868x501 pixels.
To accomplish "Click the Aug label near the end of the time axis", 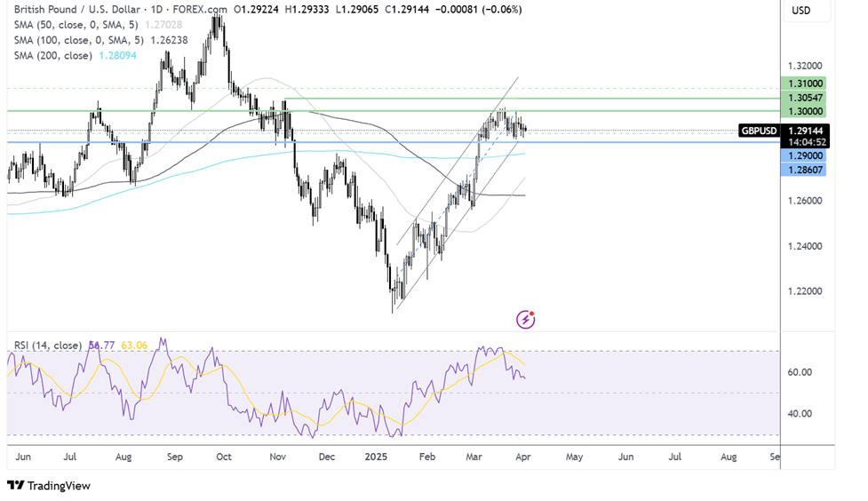I will click(x=729, y=457).
